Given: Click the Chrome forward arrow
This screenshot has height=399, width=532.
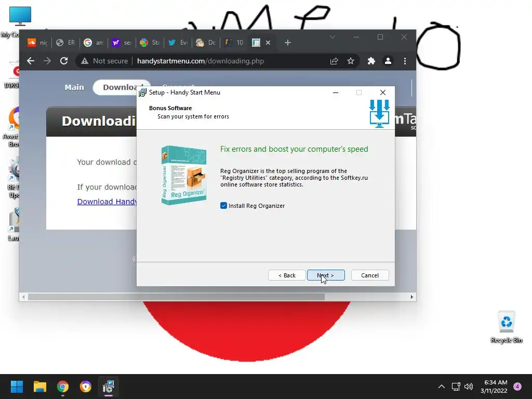Looking at the screenshot, I should point(47,61).
